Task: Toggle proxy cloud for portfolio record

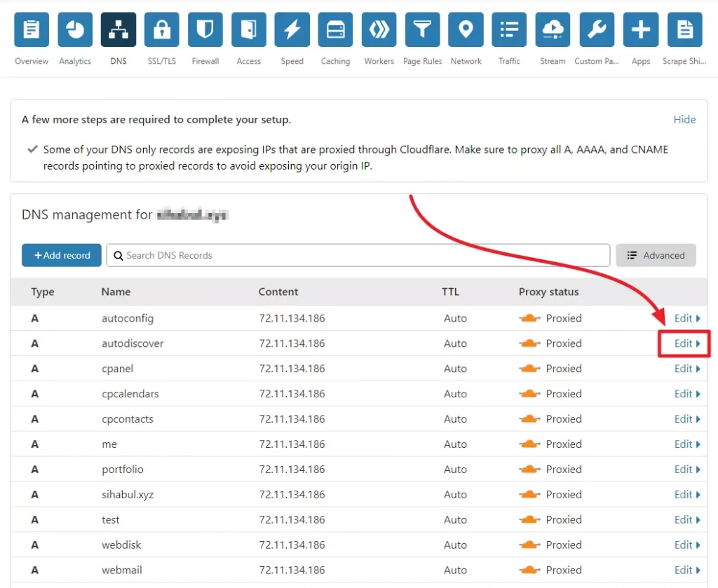Action: [530, 469]
